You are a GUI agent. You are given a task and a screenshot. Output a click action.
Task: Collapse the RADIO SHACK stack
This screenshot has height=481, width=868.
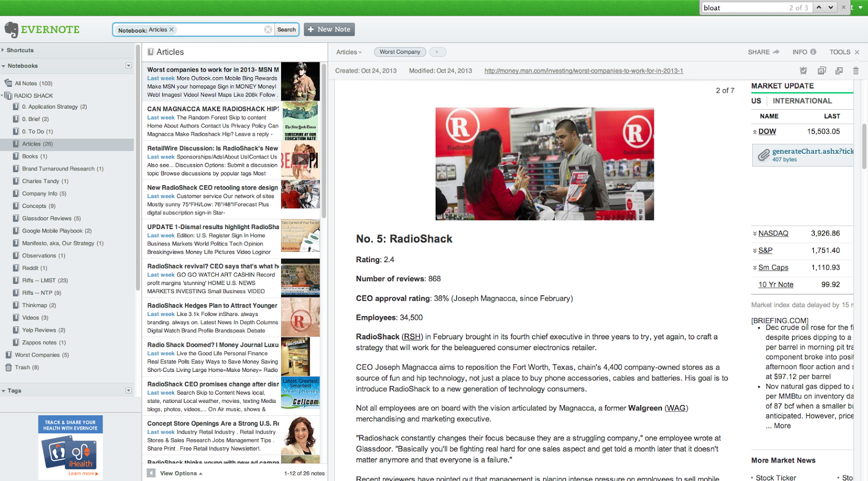click(2, 96)
